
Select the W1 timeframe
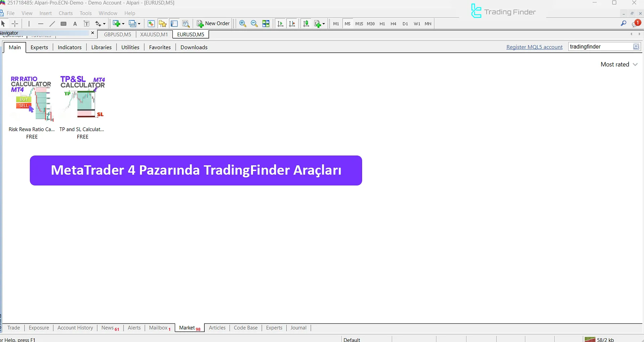click(417, 24)
